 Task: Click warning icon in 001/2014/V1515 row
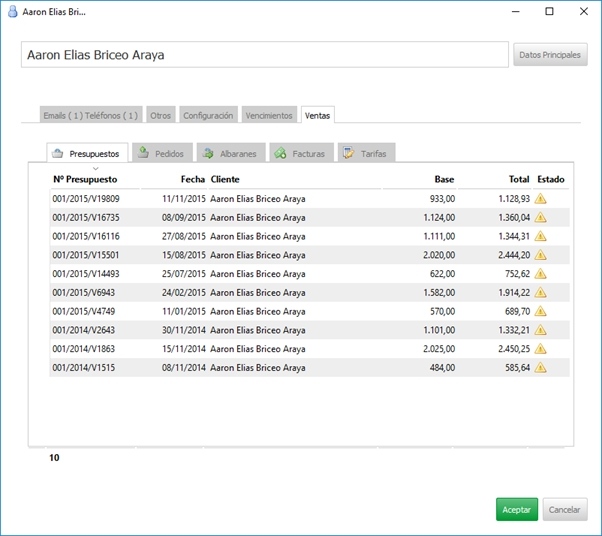pos(540,368)
